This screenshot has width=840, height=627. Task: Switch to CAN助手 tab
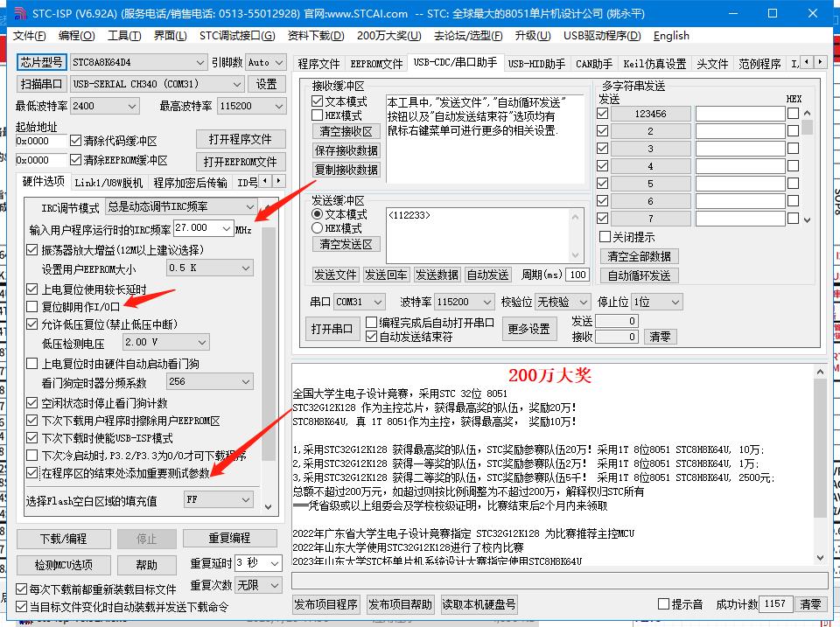click(594, 64)
